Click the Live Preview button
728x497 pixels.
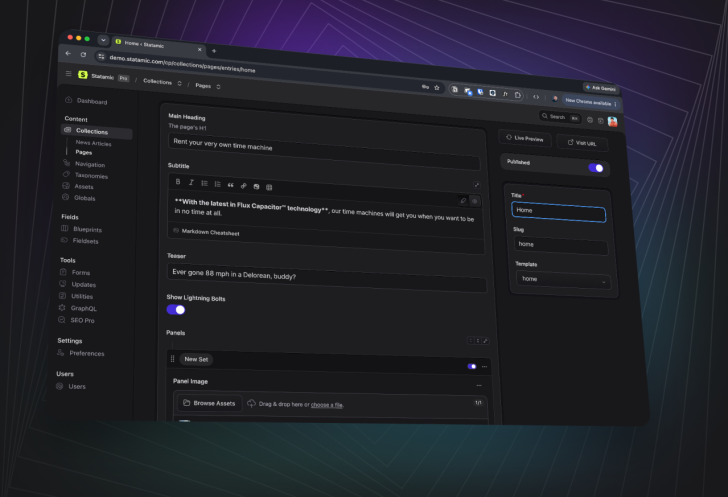point(525,138)
